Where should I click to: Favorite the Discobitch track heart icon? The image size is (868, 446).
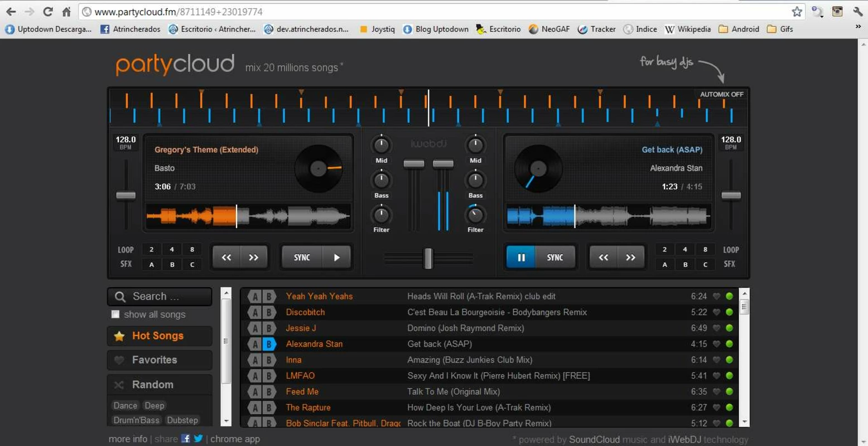717,312
